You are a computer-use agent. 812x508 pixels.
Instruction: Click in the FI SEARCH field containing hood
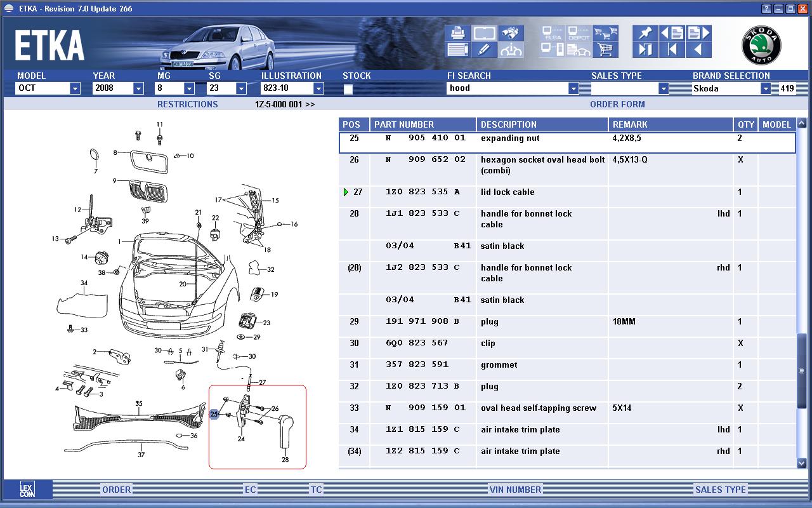[507, 88]
